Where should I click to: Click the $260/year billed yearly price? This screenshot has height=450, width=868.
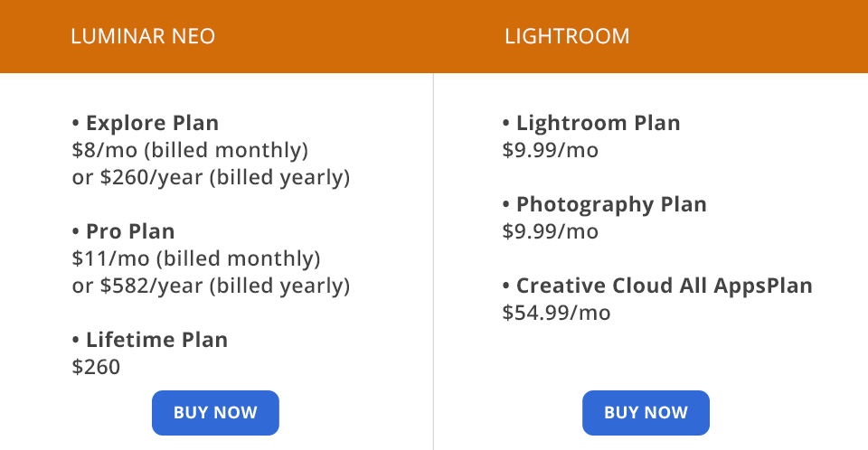[211, 177]
